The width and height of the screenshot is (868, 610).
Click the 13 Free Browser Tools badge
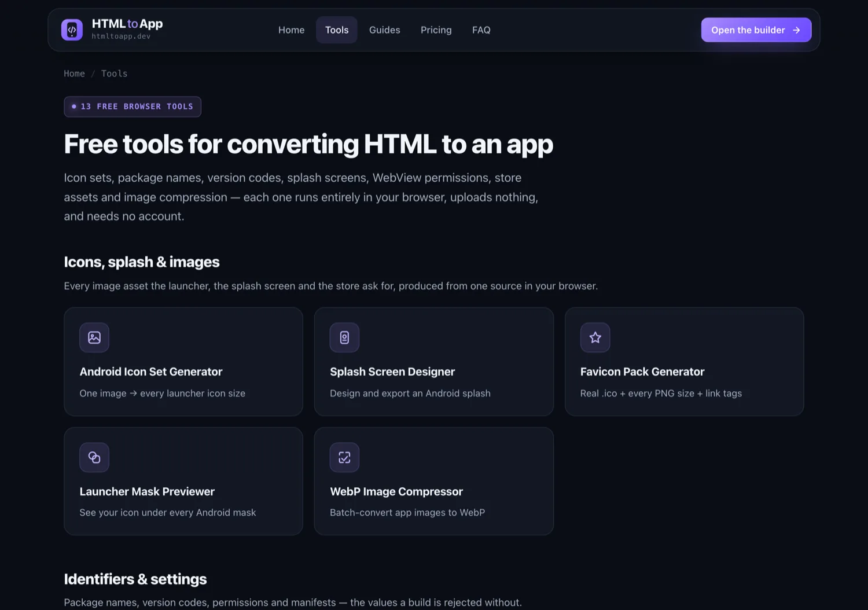coord(133,106)
